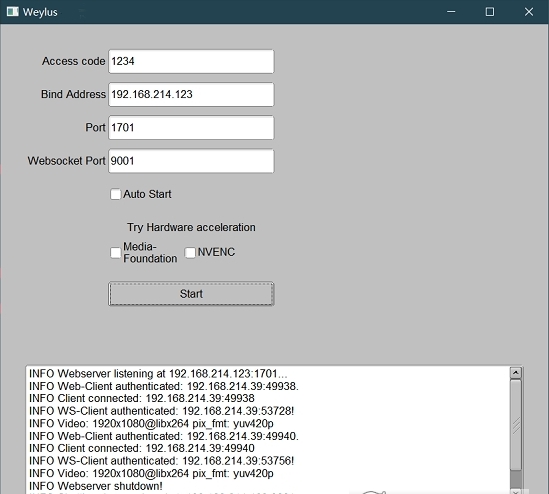Click the 'Websocket Port' label

(67, 161)
